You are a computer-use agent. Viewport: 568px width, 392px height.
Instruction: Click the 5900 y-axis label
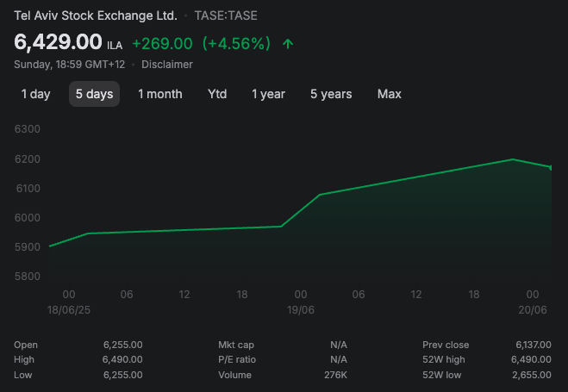coord(28,247)
